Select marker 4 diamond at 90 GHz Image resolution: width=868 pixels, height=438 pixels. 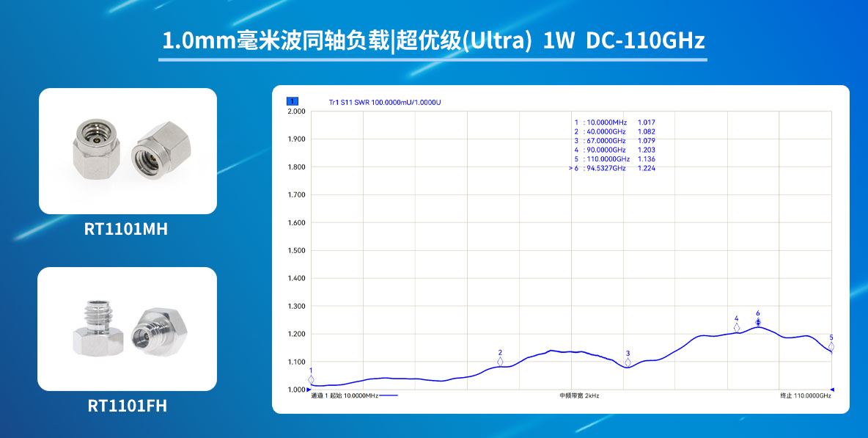(737, 327)
